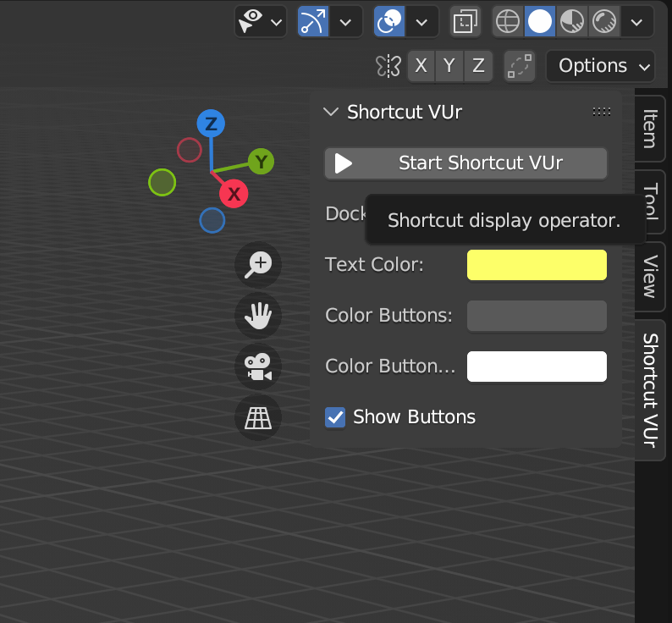Viewport: 672px width, 623px height.
Task: Open the white Color Button swatch
Action: (x=537, y=367)
